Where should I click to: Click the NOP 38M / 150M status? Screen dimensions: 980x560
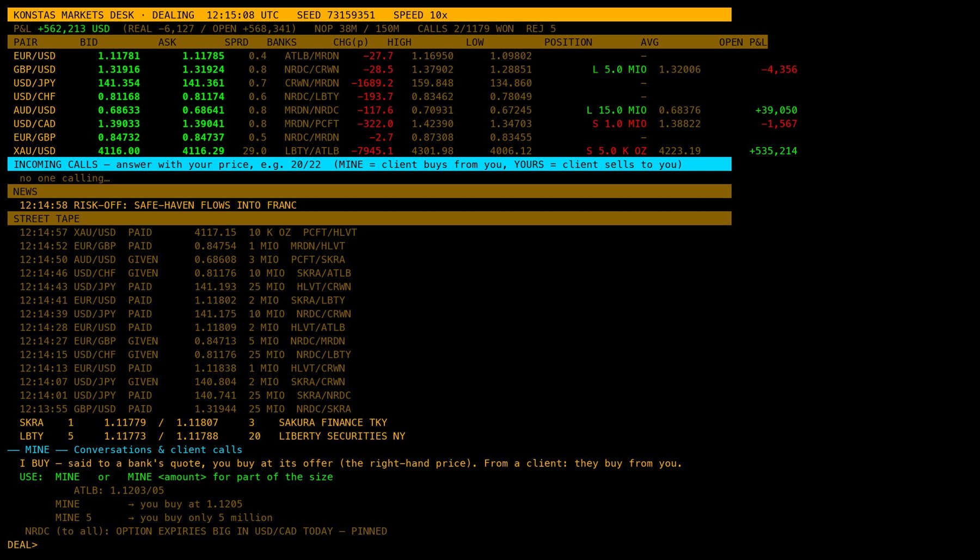point(357,28)
